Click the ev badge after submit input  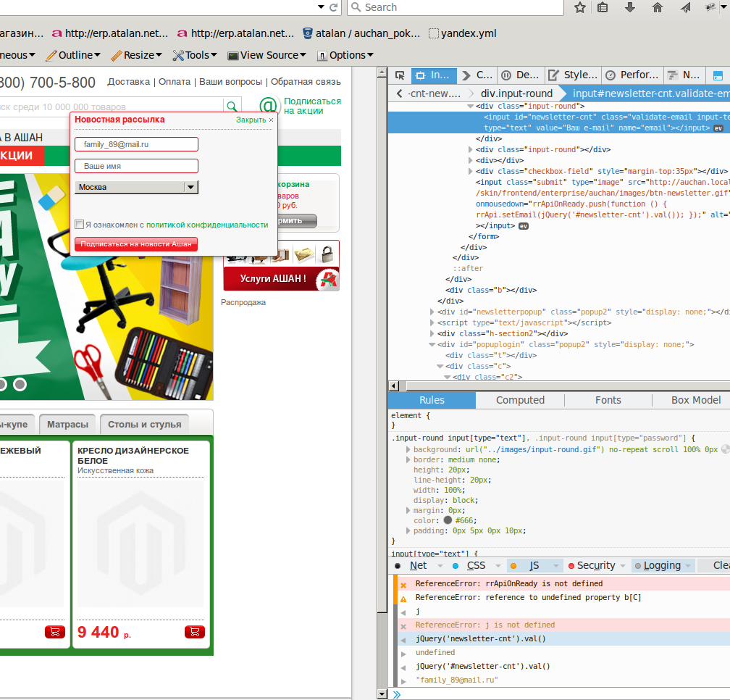coord(524,226)
